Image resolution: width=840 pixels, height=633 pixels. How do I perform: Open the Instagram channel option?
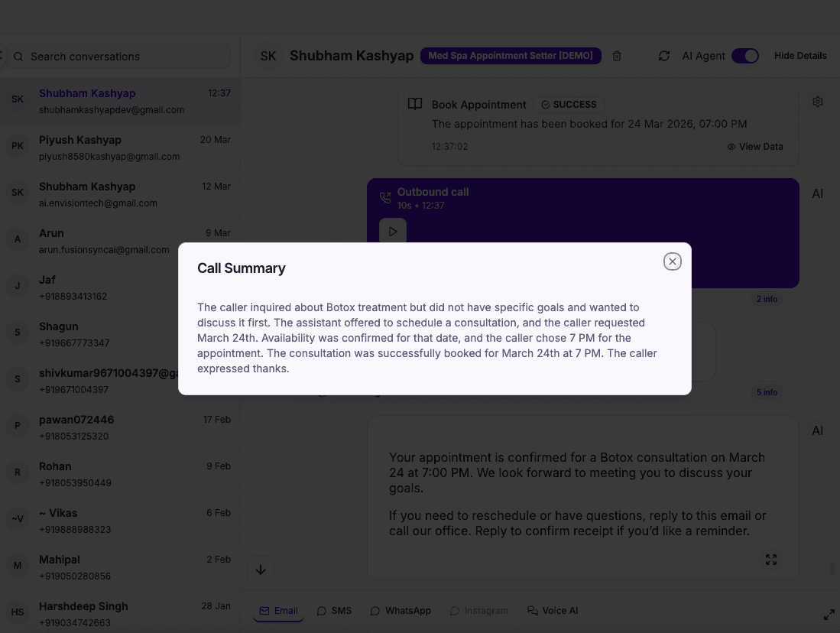[479, 610]
